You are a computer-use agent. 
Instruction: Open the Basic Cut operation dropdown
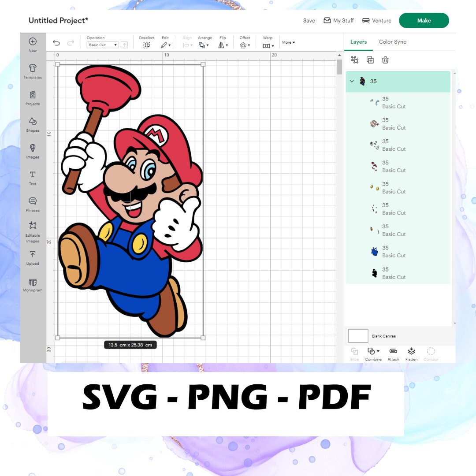[102, 45]
